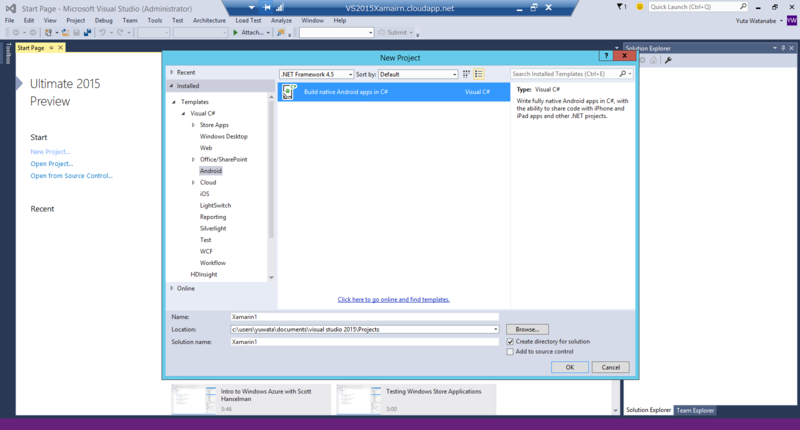The width and height of the screenshot is (800, 430).
Task: Open the Debug menu
Action: point(104,20)
